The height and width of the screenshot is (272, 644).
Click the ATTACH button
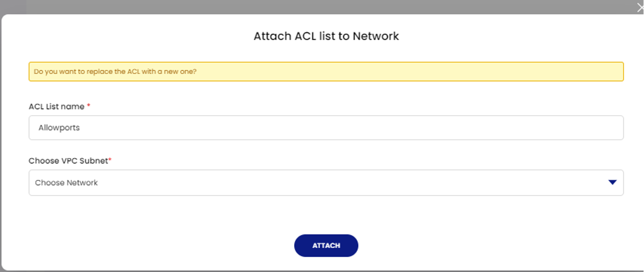point(326,245)
